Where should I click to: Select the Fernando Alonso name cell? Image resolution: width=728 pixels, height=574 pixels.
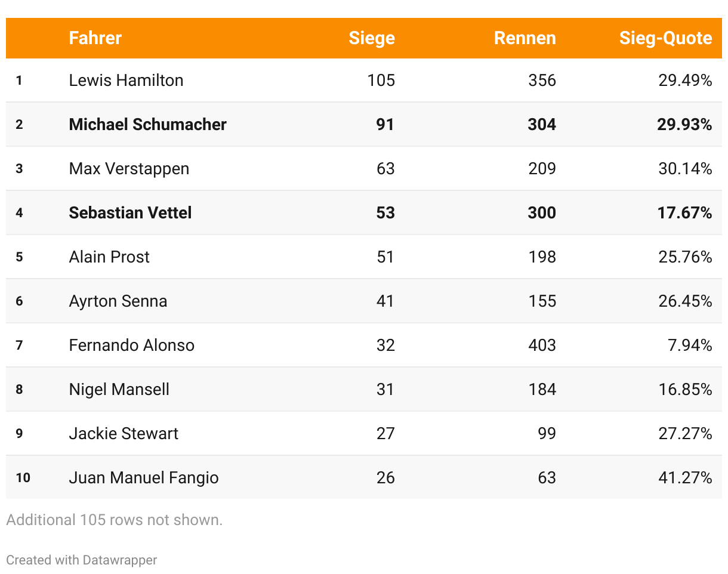tap(131, 345)
